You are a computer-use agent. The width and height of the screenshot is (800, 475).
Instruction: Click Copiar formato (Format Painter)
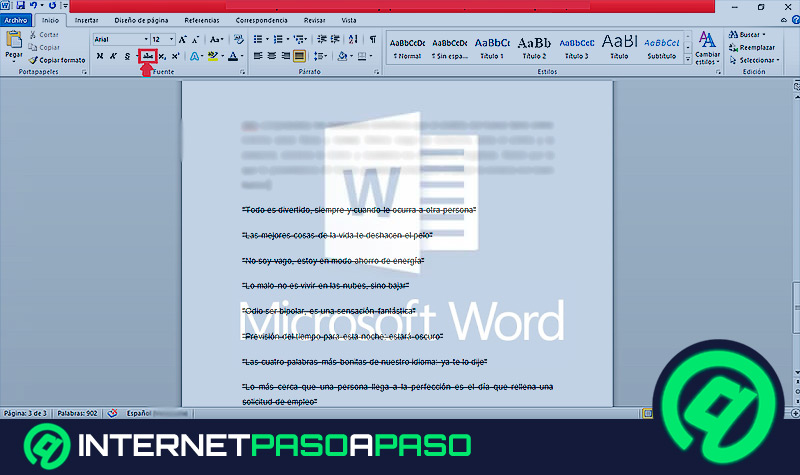57,60
